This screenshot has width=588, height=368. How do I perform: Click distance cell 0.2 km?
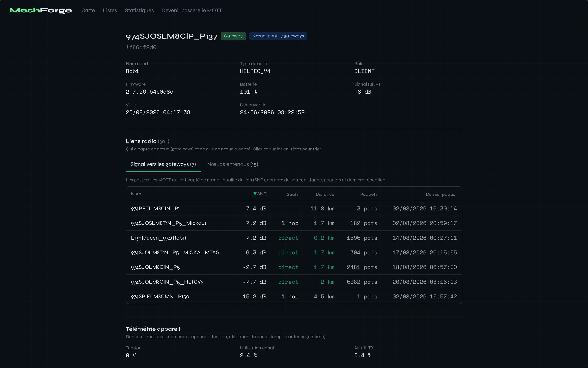click(324, 238)
